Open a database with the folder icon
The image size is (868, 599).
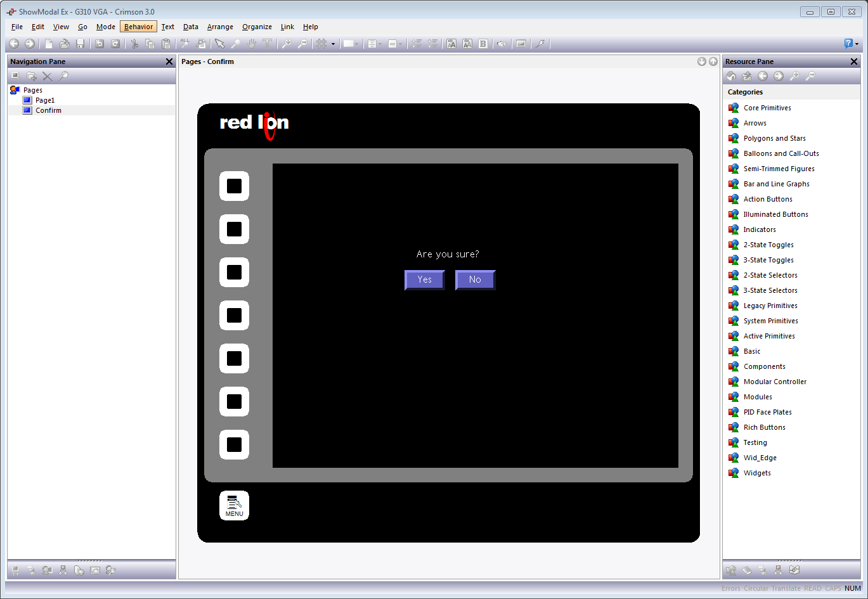(x=65, y=44)
